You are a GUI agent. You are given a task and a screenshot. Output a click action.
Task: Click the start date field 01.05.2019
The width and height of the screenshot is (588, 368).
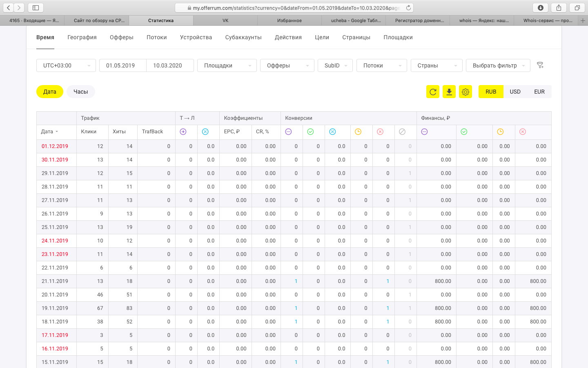pyautogui.click(x=123, y=65)
